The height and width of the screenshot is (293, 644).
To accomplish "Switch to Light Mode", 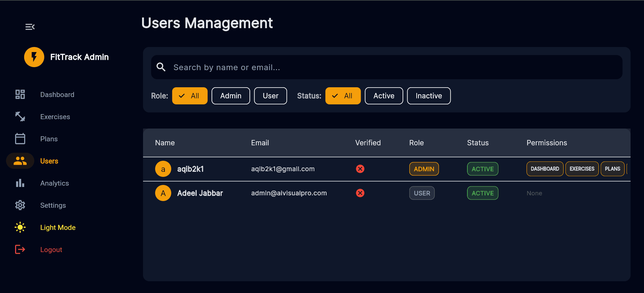I will [x=57, y=228].
